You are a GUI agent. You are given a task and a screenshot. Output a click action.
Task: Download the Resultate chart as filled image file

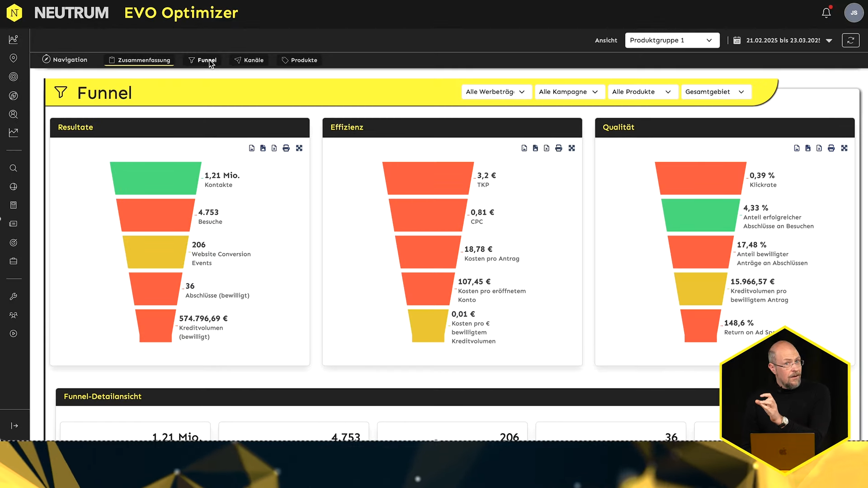tap(263, 148)
